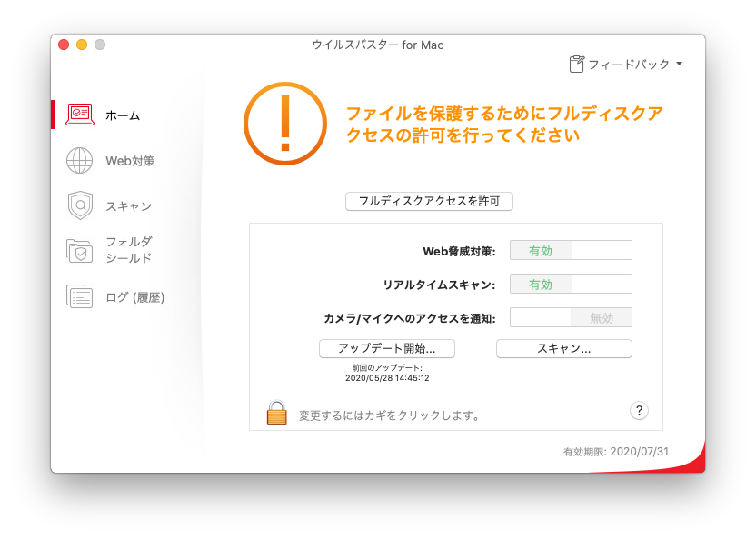Open the スキャン... selection menu
The image size is (756, 540).
click(x=563, y=348)
